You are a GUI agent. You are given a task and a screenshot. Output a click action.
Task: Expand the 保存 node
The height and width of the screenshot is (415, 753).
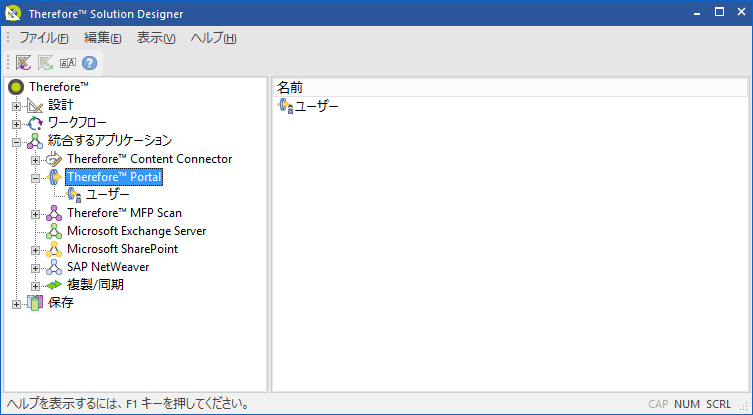[16, 304]
